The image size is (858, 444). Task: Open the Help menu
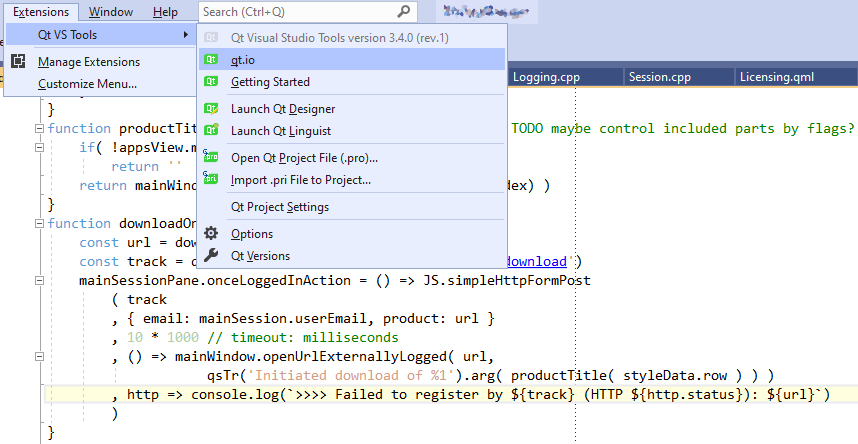coord(165,11)
